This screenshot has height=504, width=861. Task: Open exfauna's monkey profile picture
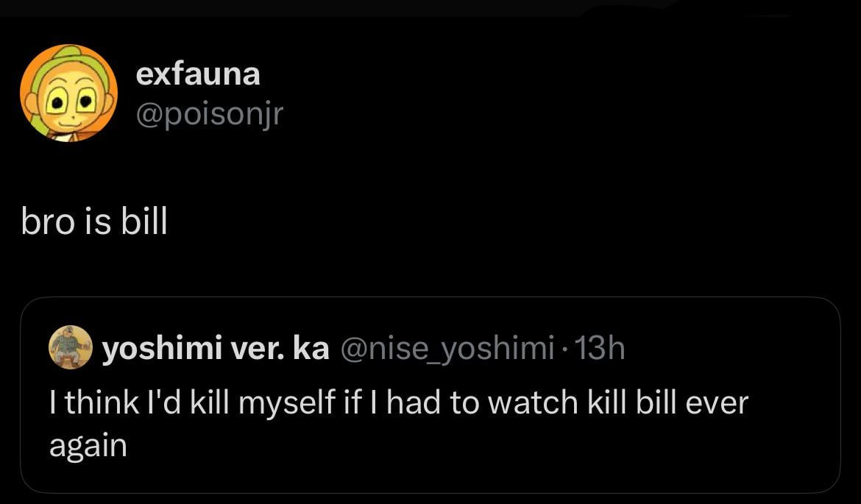(x=68, y=93)
